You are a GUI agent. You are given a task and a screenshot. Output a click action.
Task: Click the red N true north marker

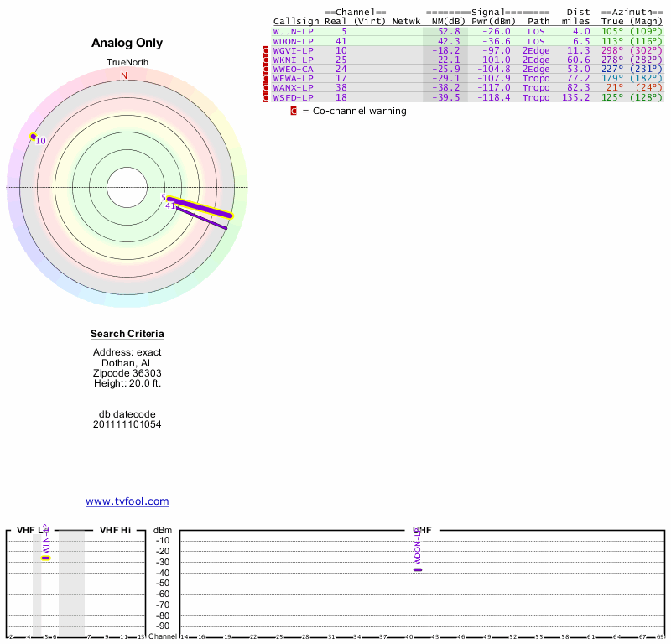pos(124,75)
